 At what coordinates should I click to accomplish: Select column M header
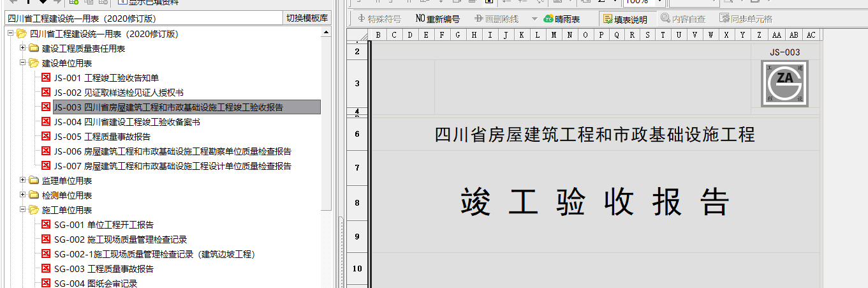(554, 35)
